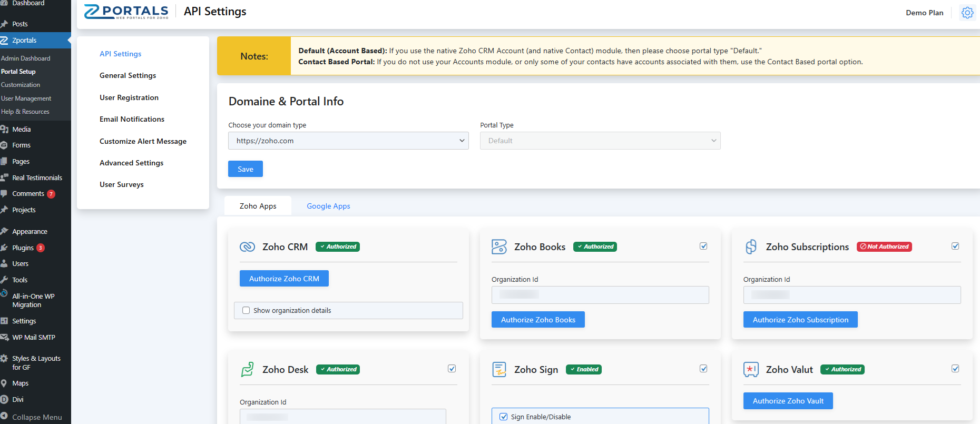This screenshot has height=424, width=980.
Task: Open the Portal Type dropdown
Action: click(600, 141)
